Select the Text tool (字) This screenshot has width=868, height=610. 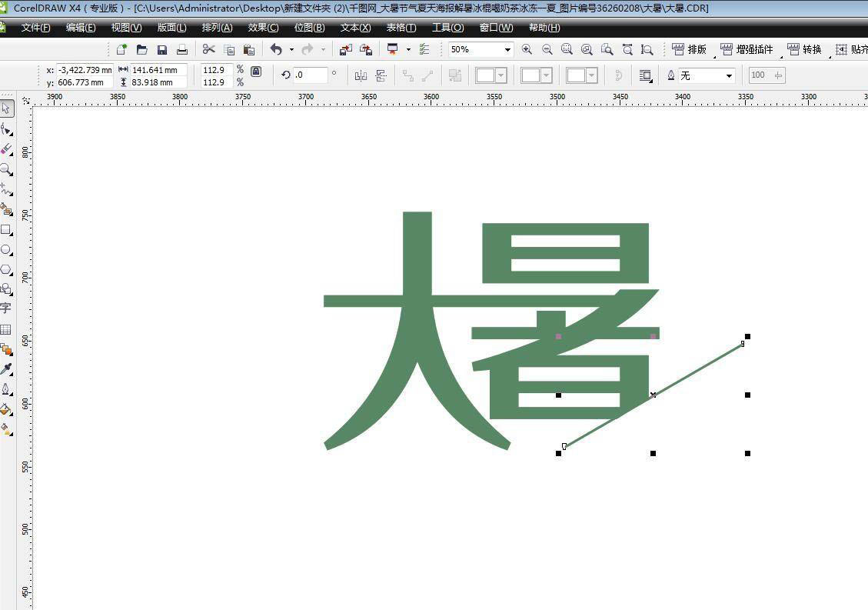click(8, 306)
